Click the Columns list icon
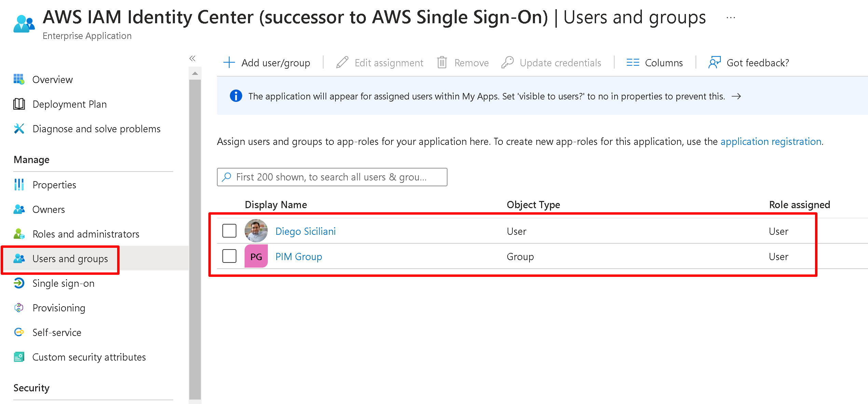Image resolution: width=868 pixels, height=404 pixels. (x=633, y=63)
